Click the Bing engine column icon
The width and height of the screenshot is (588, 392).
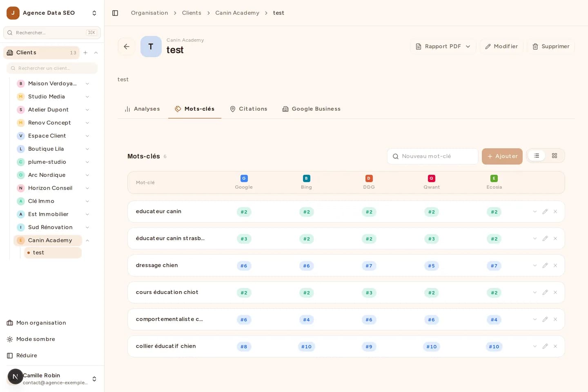pyautogui.click(x=306, y=178)
